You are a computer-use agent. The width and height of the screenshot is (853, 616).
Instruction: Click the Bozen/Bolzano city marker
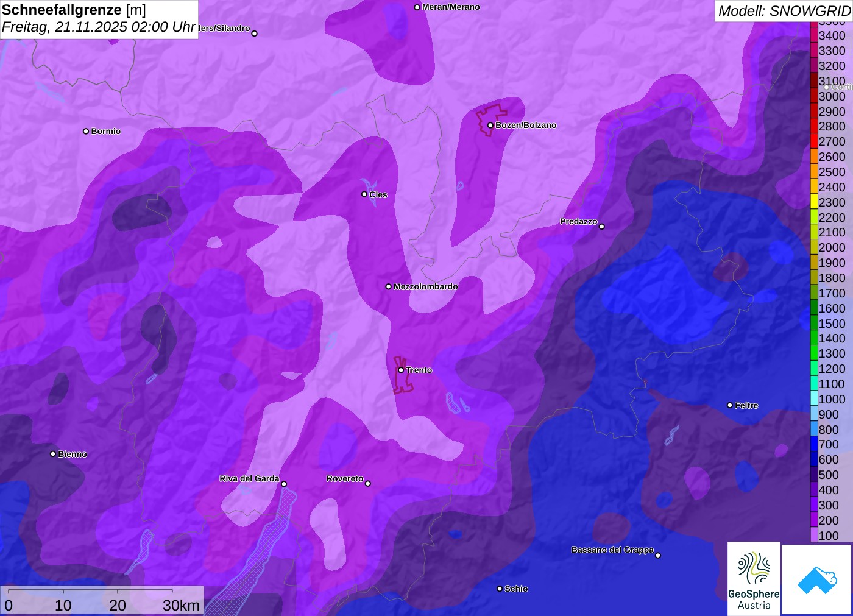(490, 125)
